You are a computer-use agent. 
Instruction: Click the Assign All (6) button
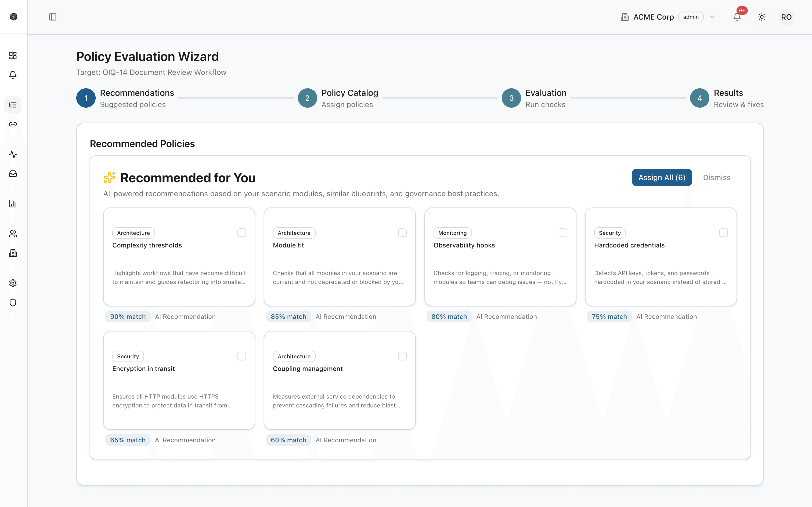point(661,177)
